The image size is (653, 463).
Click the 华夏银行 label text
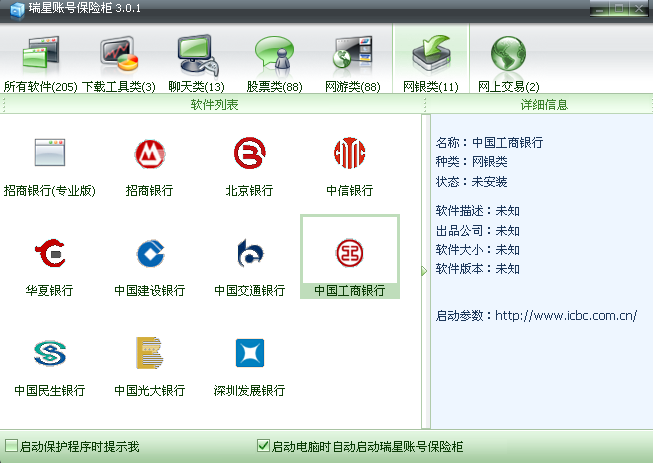pyautogui.click(x=50, y=290)
